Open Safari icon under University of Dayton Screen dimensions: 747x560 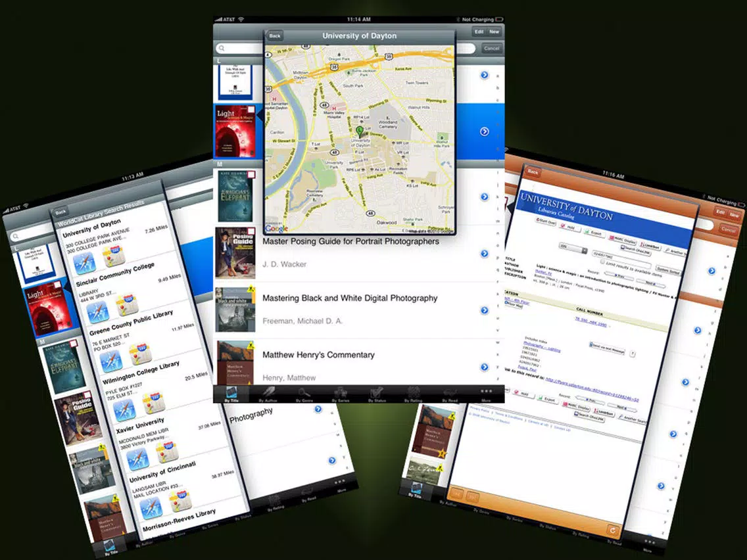pos(84,263)
